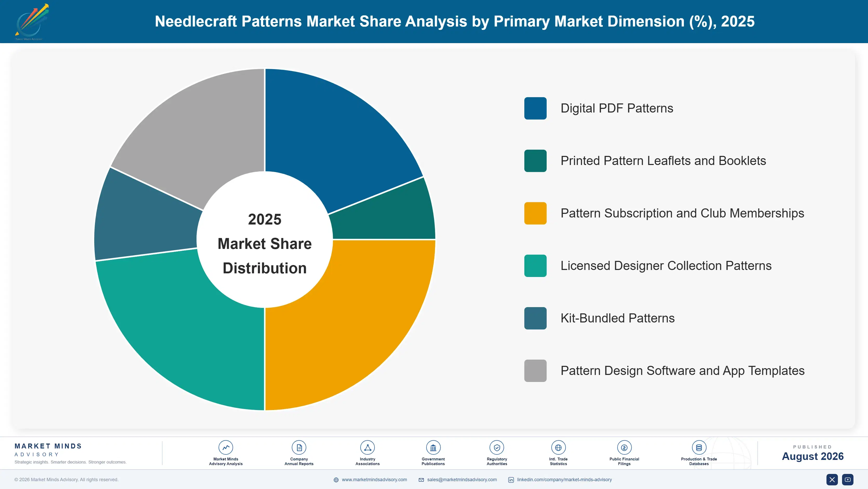Viewport: 868px width, 489px height.
Task: Click the 'Kit-Bundled Patterns' legend label
Action: [617, 318]
